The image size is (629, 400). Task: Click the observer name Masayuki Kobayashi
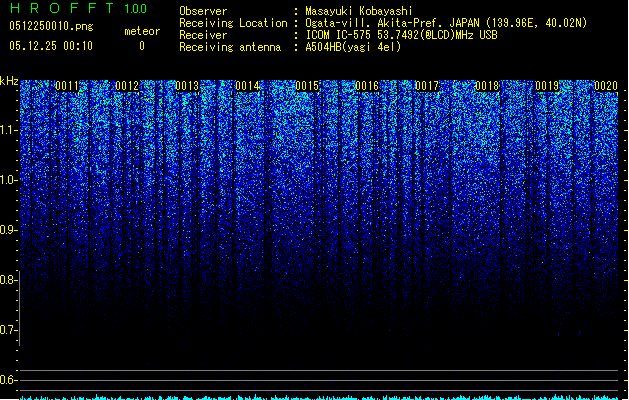[x=359, y=11]
